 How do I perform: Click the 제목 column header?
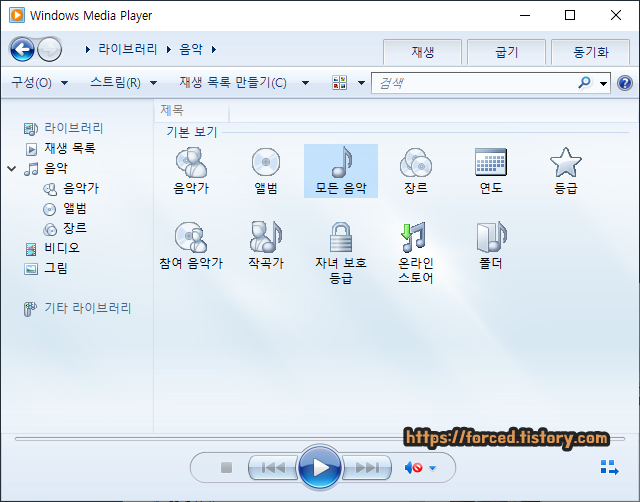click(192, 110)
